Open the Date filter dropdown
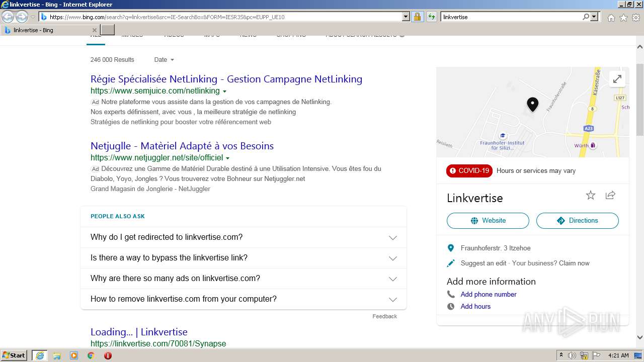 164,59
